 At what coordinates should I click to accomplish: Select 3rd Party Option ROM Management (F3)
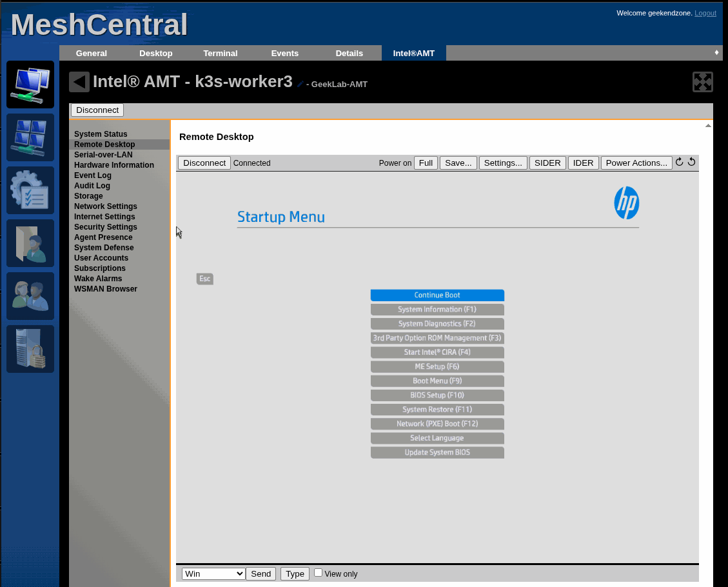pyautogui.click(x=437, y=338)
